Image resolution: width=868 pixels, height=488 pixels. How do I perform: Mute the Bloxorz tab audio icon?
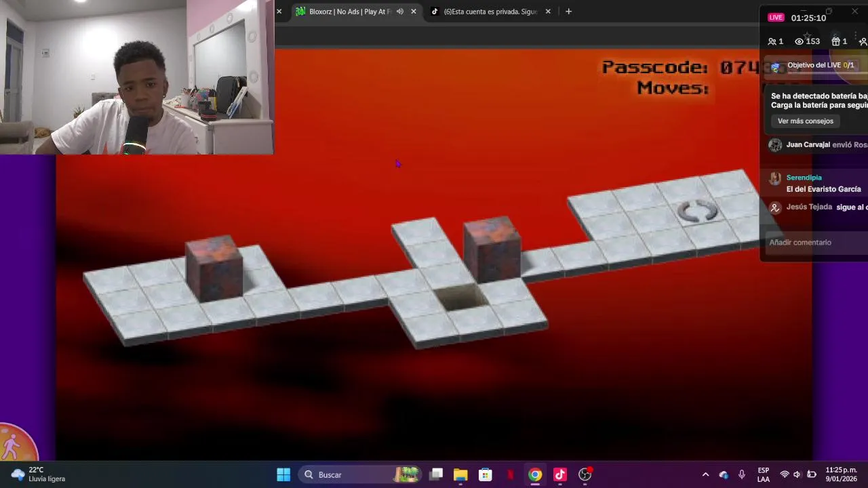[400, 12]
